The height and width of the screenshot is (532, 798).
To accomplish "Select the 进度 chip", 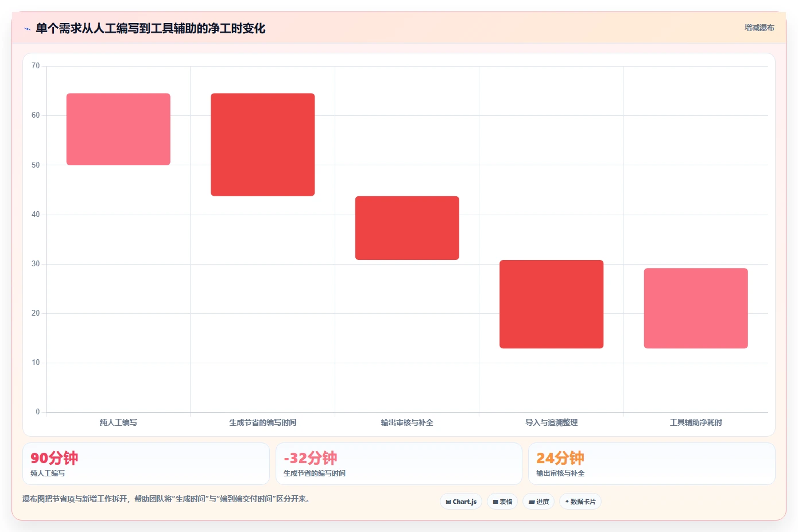I will (539, 502).
